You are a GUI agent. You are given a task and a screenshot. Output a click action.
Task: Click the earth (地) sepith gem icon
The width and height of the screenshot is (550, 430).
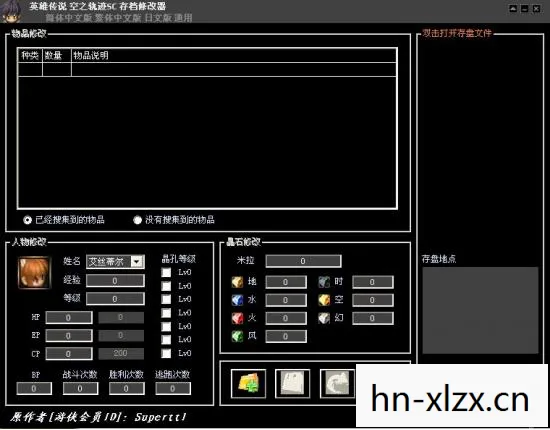[237, 282]
